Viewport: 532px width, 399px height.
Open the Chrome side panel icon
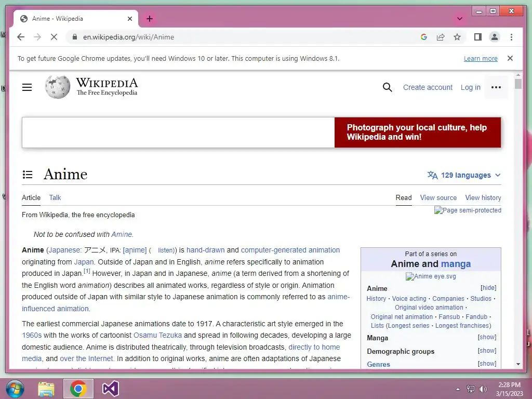point(478,37)
